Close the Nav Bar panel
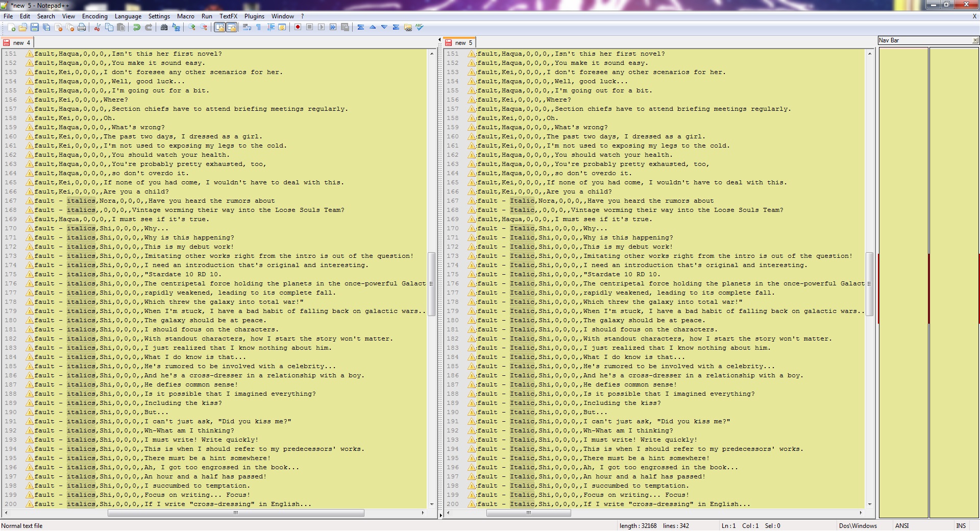 coord(975,40)
